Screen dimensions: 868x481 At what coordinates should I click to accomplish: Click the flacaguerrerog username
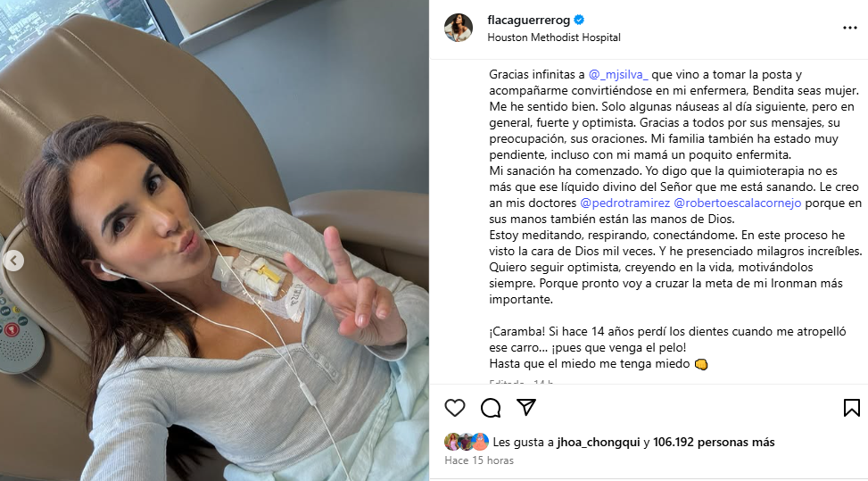(x=529, y=20)
